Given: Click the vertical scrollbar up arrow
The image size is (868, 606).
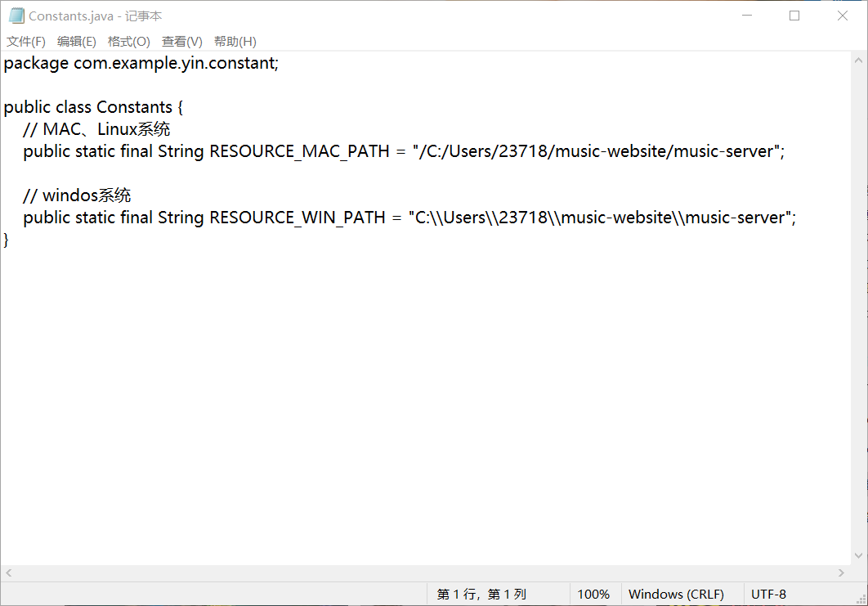Looking at the screenshot, I should pos(858,61).
